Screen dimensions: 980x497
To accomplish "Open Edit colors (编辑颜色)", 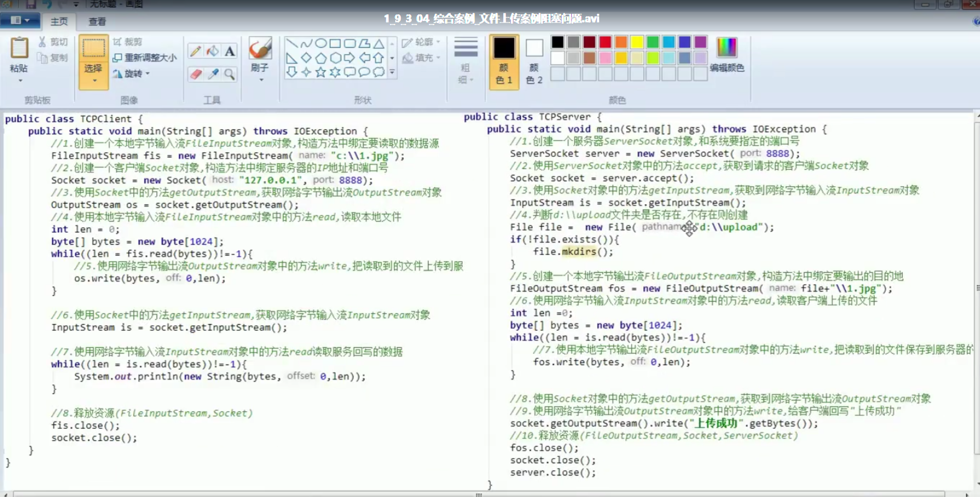I will 727,54.
